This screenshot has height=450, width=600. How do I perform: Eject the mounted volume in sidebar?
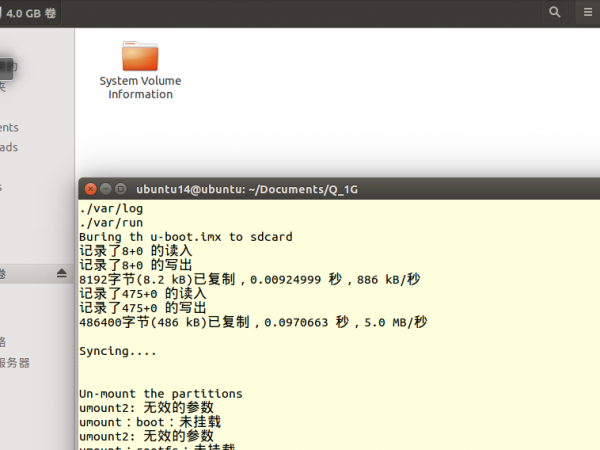[61, 273]
